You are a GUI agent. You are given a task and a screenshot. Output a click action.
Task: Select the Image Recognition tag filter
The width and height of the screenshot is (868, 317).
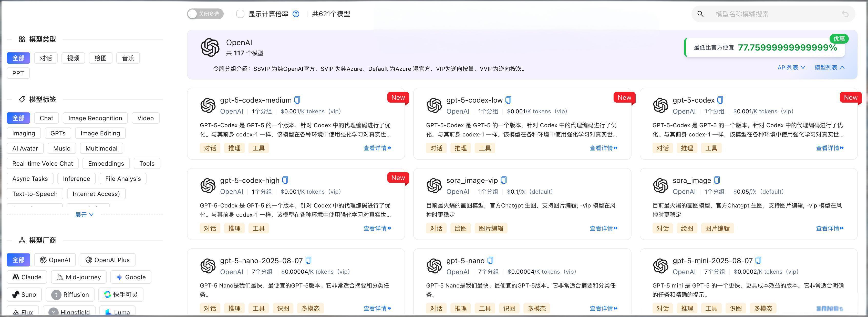95,118
